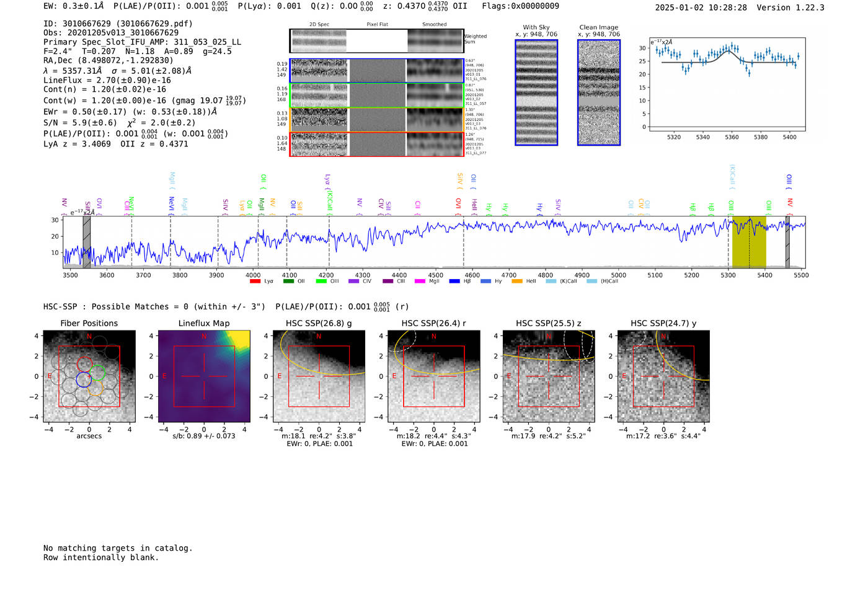Click the yellow highlighted band in the spectrum
868x591 pixels.
pyautogui.click(x=749, y=242)
